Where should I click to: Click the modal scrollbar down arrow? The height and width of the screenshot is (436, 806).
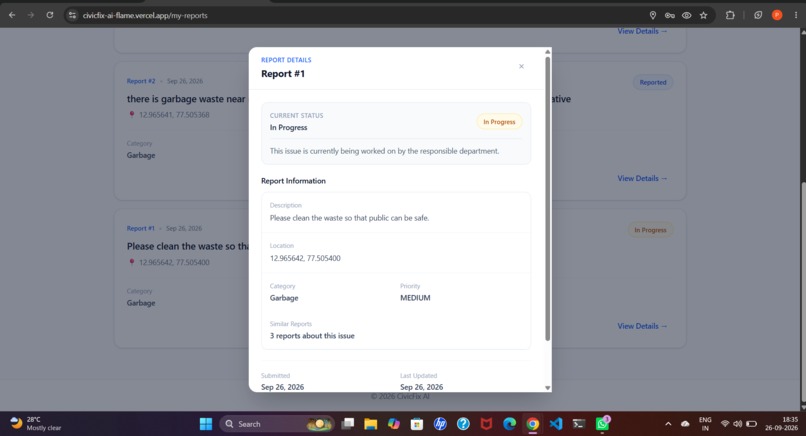547,388
